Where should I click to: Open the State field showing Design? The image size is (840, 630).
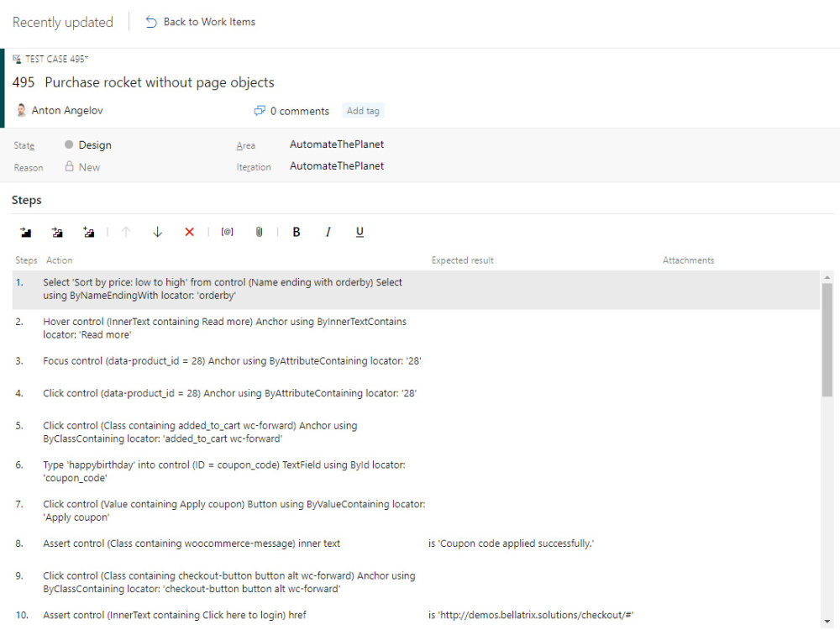coord(95,145)
